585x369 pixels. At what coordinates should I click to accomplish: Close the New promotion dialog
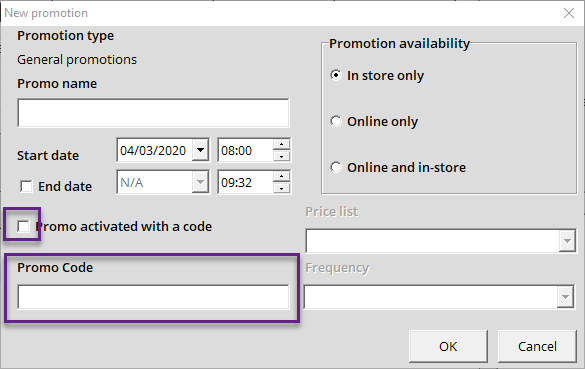pos(569,13)
